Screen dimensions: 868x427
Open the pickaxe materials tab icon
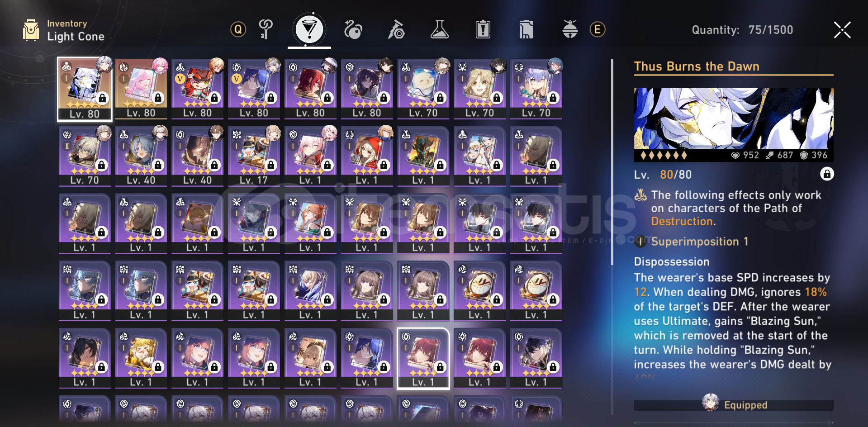(x=396, y=30)
